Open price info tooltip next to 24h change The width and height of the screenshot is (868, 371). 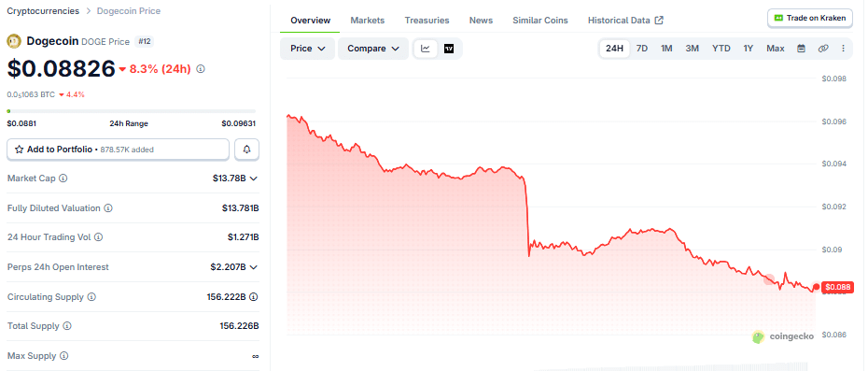[201, 69]
